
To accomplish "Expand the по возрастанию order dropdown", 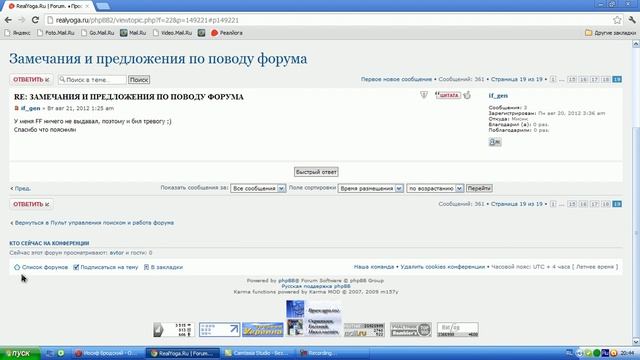I will click(x=435, y=188).
